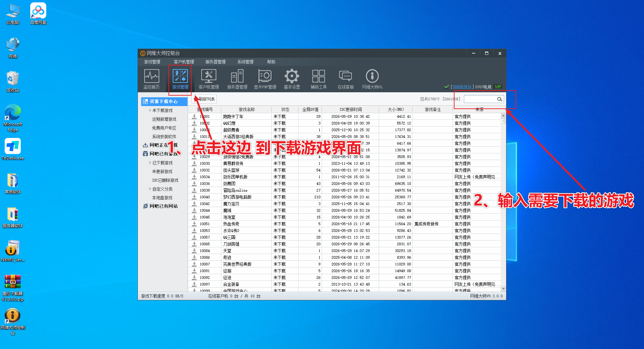Expand the 未下载游戏 tree node
This screenshot has height=349, width=644.
pyautogui.click(x=150, y=110)
